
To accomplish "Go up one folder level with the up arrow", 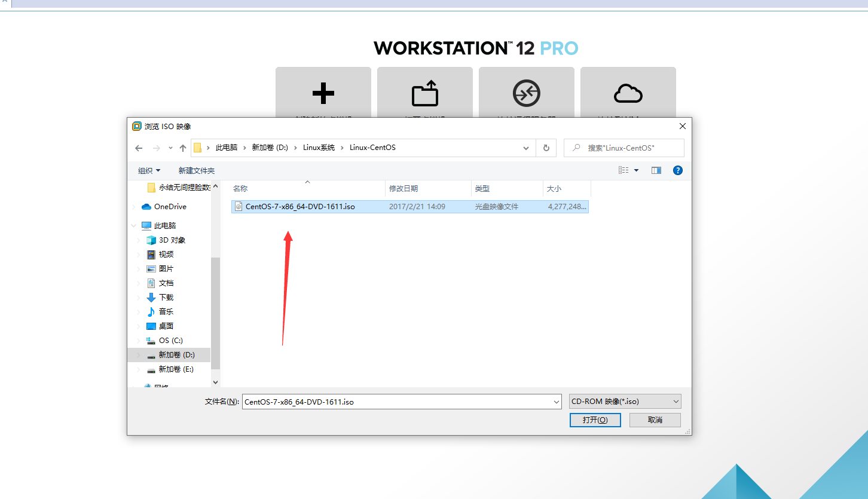I will click(x=183, y=148).
